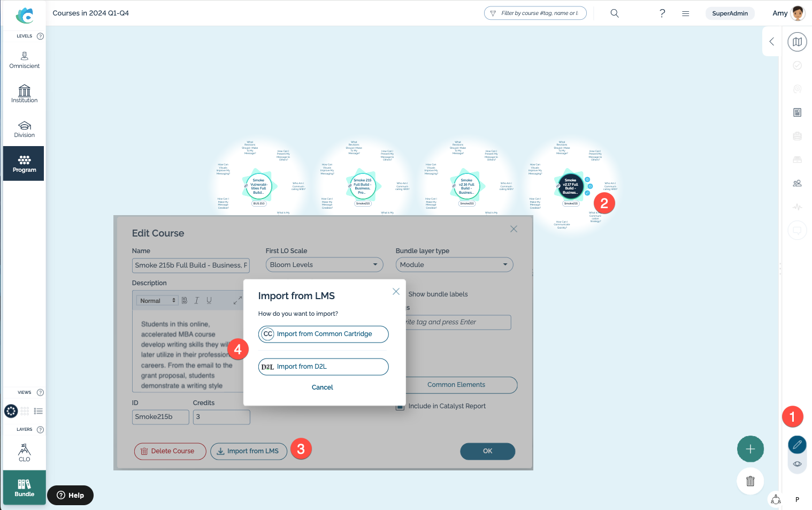Toggle Include in Catalyst Report checkbox
812x510 pixels.
(x=400, y=407)
